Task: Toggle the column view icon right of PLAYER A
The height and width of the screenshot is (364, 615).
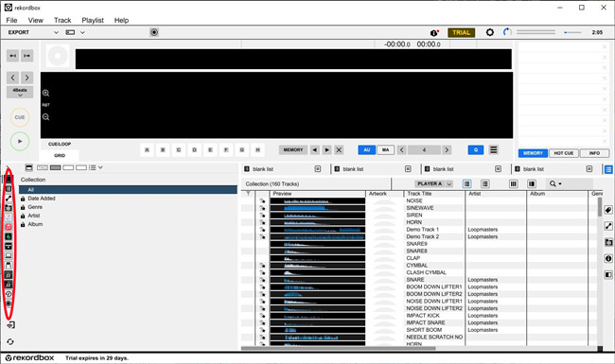Action: tap(514, 183)
